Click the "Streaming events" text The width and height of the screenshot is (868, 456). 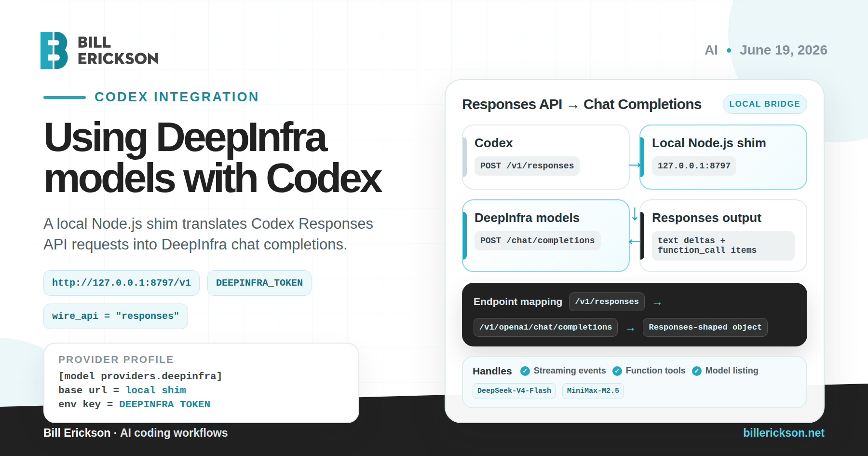[x=570, y=371]
